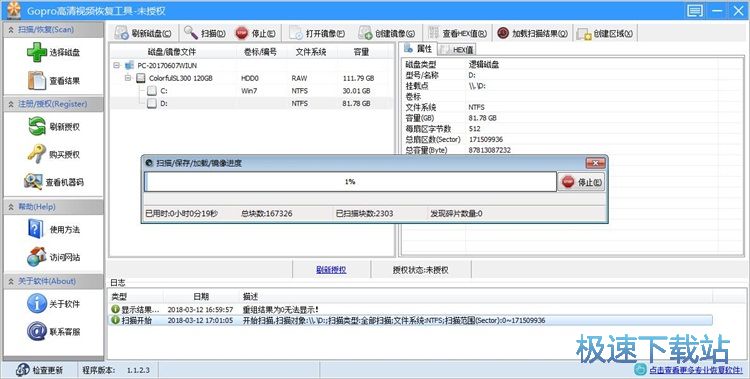Click the 停止 button in the toolbar
Viewport: 750px width, 379px height.
(255, 33)
